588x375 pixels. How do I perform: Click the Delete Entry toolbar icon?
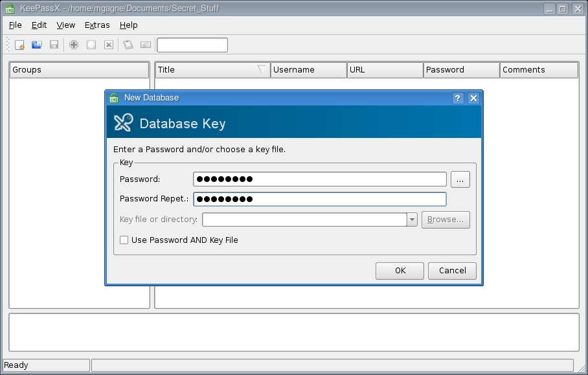pyautogui.click(x=109, y=45)
